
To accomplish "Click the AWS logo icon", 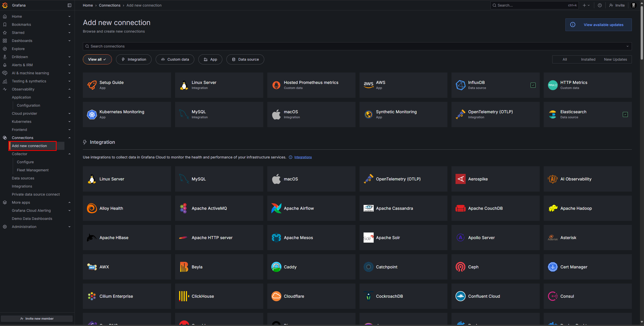I will point(369,85).
